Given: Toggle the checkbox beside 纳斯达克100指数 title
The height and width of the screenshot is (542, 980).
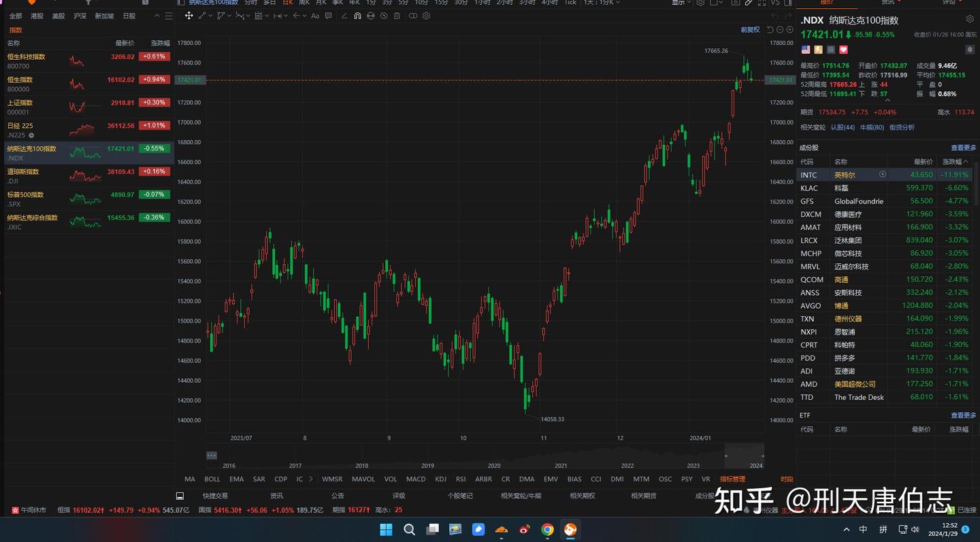Looking at the screenshot, I should coord(181,3).
